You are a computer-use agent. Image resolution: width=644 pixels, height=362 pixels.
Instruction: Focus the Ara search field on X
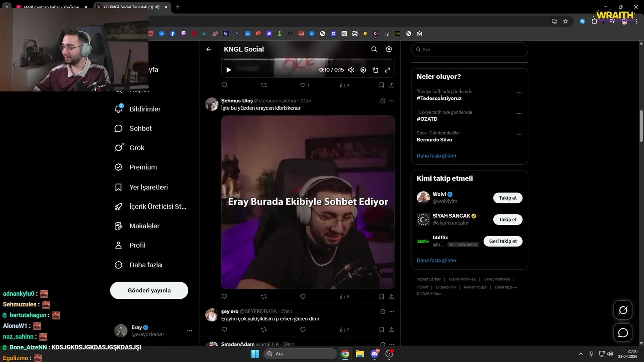(469, 50)
